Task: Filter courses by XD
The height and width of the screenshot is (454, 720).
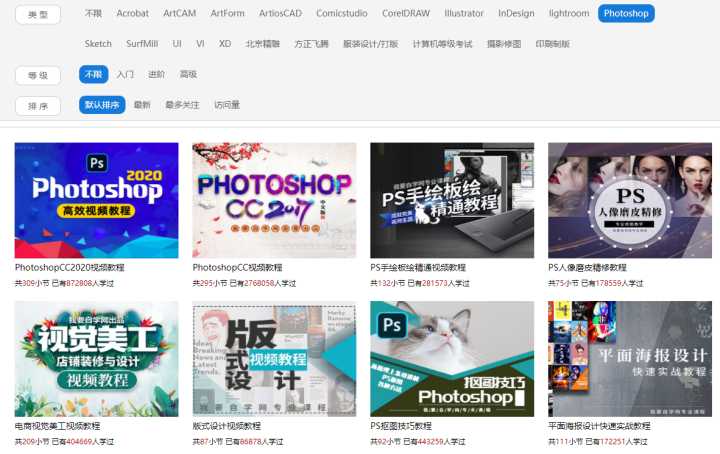Action: (x=225, y=44)
